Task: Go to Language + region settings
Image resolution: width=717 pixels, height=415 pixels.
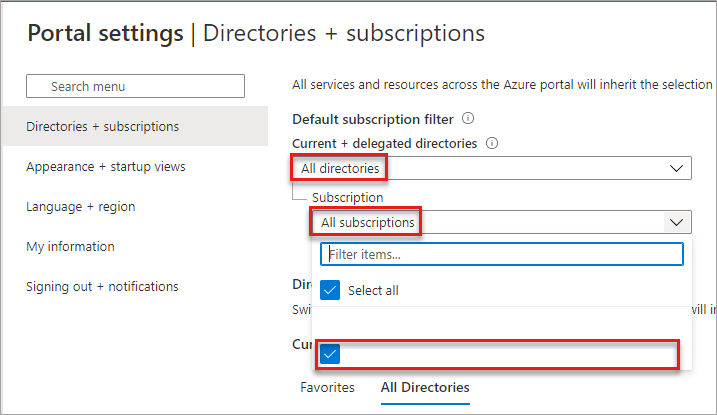Action: point(81,207)
